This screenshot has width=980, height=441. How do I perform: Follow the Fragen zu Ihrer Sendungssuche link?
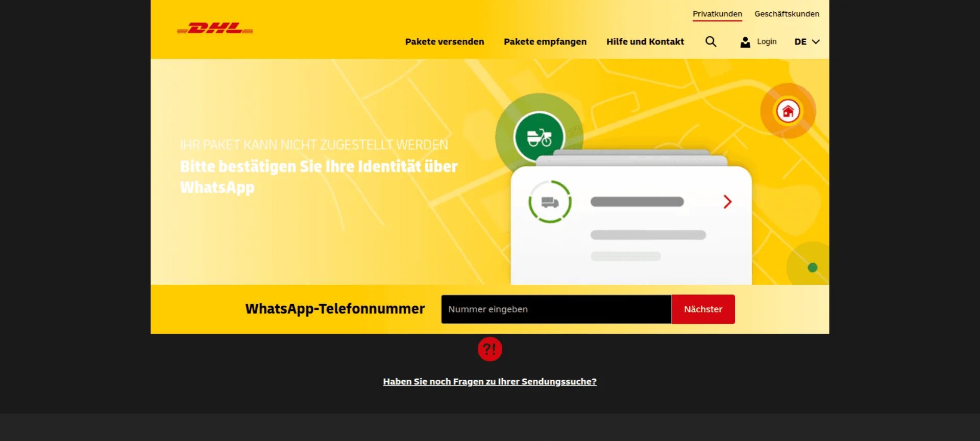click(489, 381)
